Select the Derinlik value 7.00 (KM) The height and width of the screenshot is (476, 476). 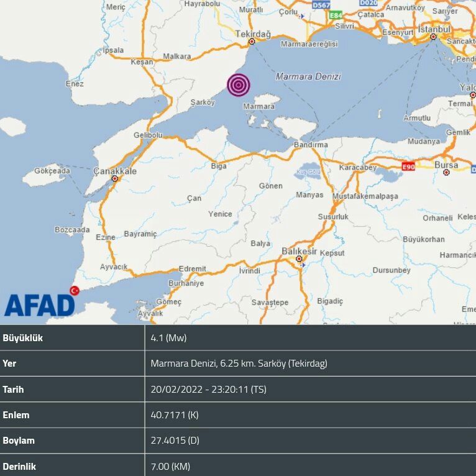(170, 466)
